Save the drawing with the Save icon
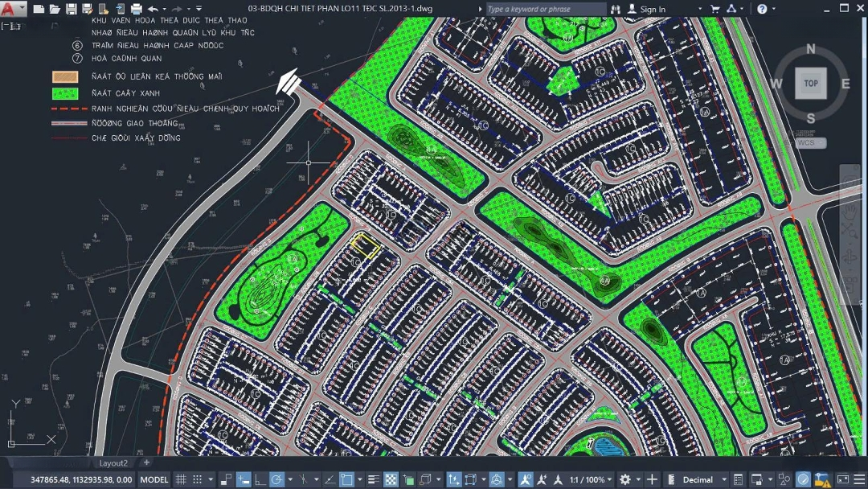868x489 pixels. [72, 9]
